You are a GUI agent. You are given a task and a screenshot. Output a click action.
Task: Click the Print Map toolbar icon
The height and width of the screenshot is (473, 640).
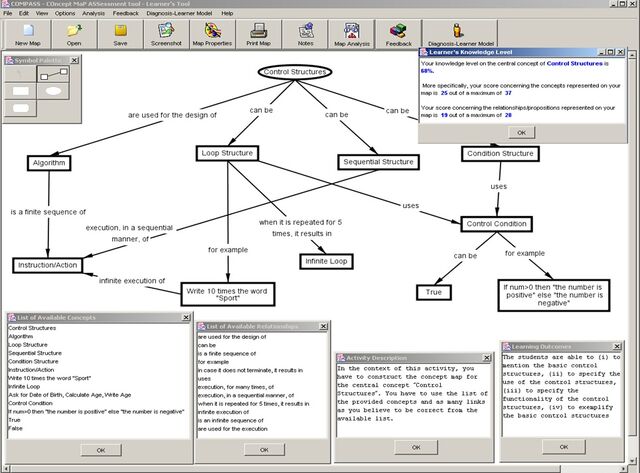click(x=258, y=34)
